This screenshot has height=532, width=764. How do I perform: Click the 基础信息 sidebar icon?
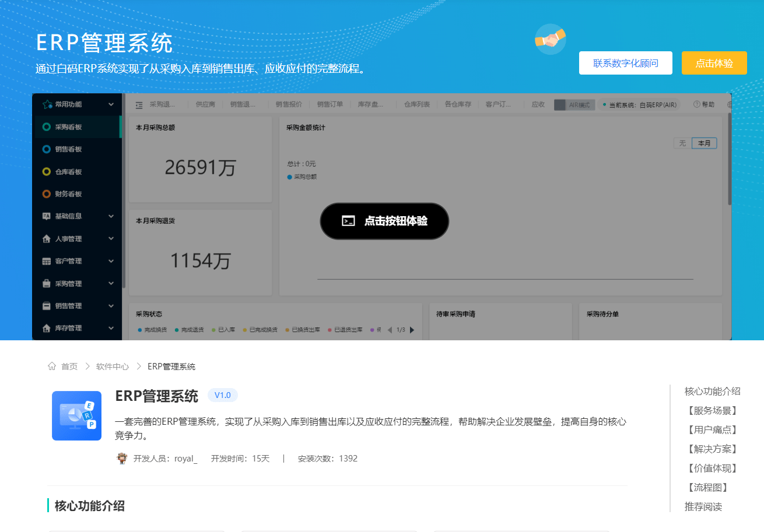coord(47,216)
